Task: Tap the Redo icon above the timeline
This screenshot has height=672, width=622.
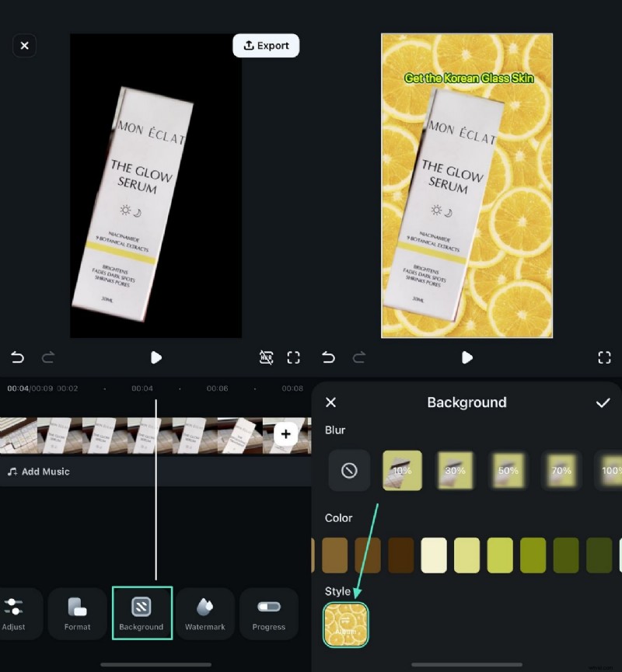Action: coord(48,357)
